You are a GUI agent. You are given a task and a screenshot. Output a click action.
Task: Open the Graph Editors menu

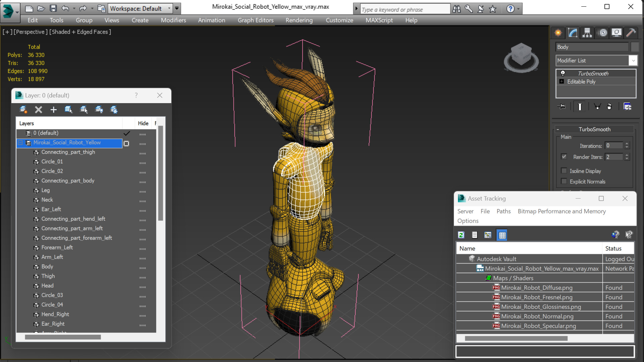click(x=255, y=20)
